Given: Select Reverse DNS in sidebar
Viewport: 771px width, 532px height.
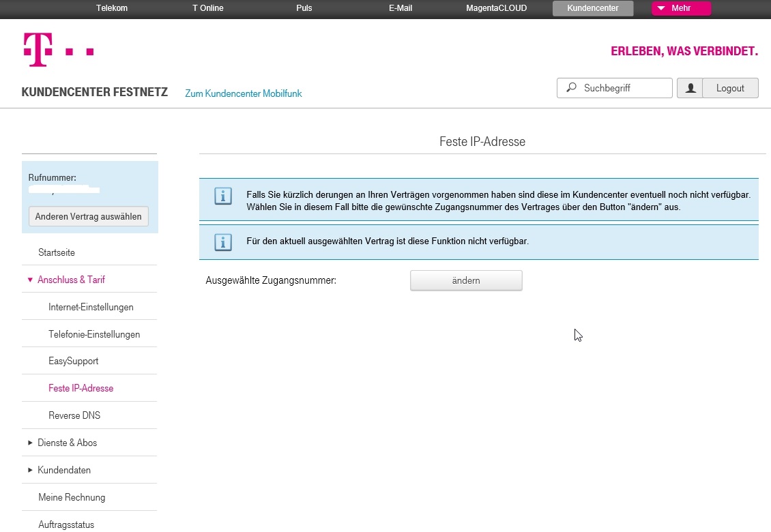Looking at the screenshot, I should (x=74, y=415).
